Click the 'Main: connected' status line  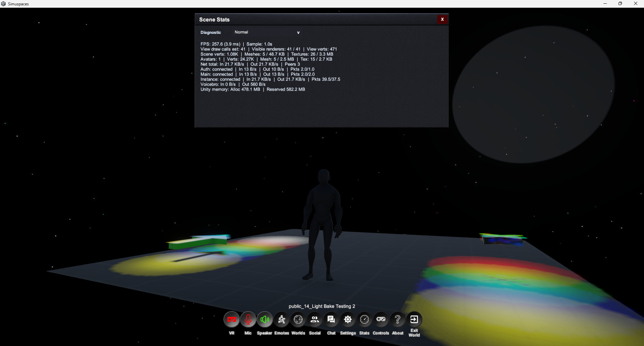(258, 74)
